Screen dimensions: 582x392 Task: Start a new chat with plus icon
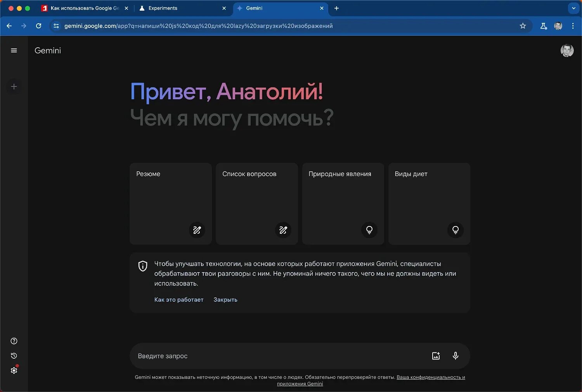14,87
